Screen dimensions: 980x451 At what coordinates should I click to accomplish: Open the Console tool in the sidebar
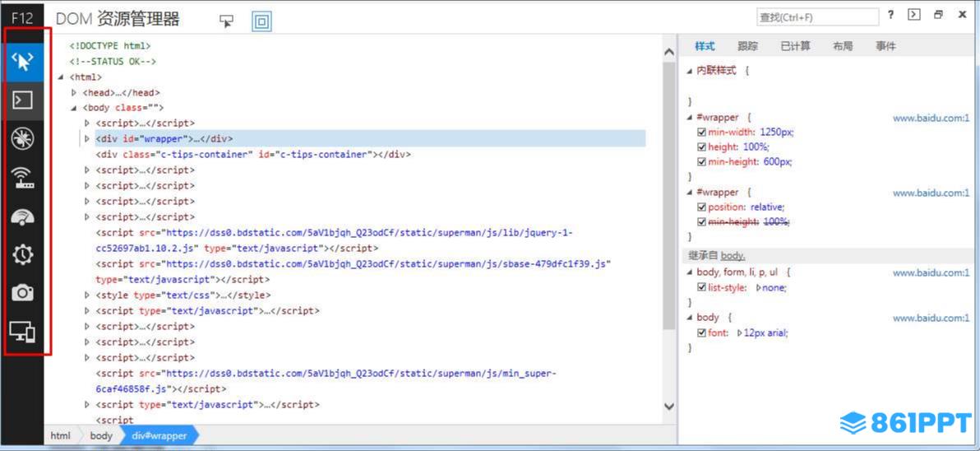(x=22, y=100)
